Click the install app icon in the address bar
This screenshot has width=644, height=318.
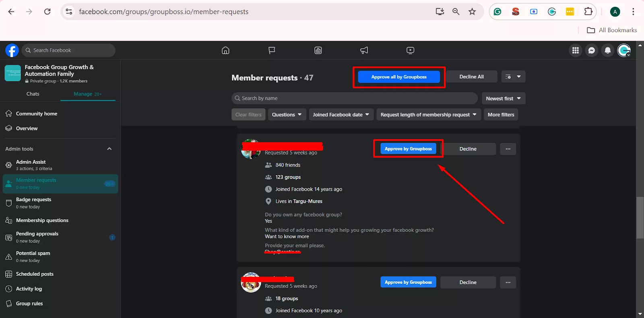(440, 12)
